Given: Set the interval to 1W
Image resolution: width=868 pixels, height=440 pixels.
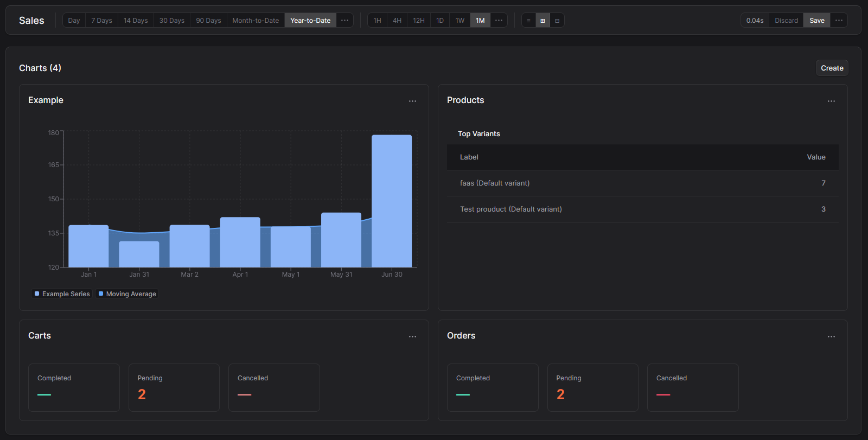Looking at the screenshot, I should click(460, 21).
